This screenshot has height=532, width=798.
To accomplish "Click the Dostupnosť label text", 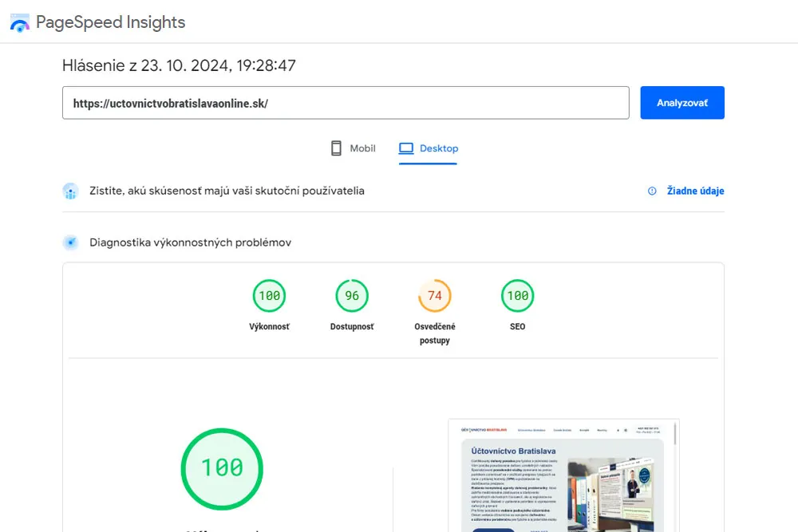I will tap(352, 326).
